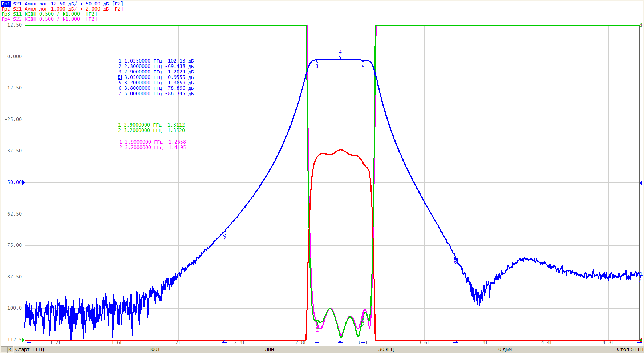Screen dimensions: 644x353
Task: Activate the green Гр3 S11 КСВН trace
Action: pyautogui.click(x=49, y=14)
